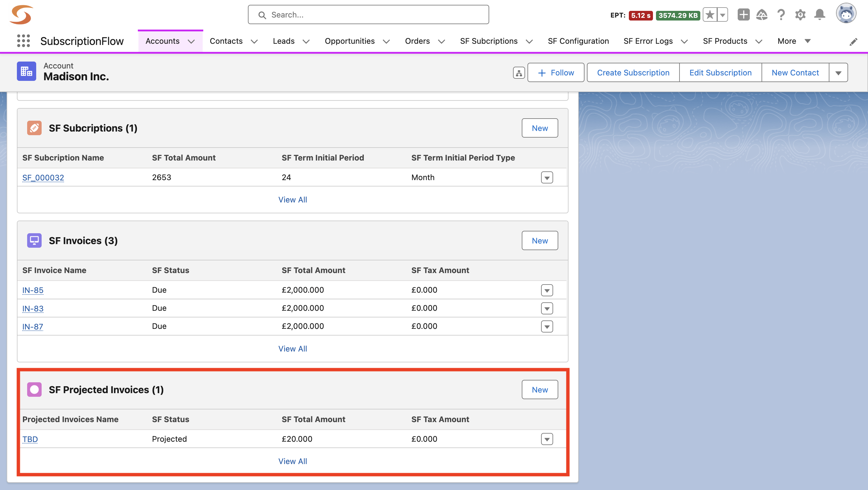
Task: Click the favorites star icon
Action: [710, 15]
